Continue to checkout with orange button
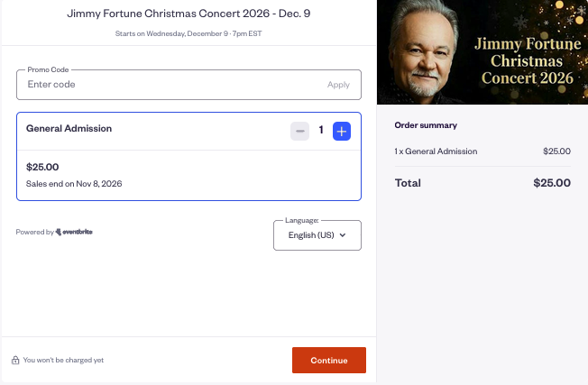This screenshot has width=588, height=385. tap(329, 361)
